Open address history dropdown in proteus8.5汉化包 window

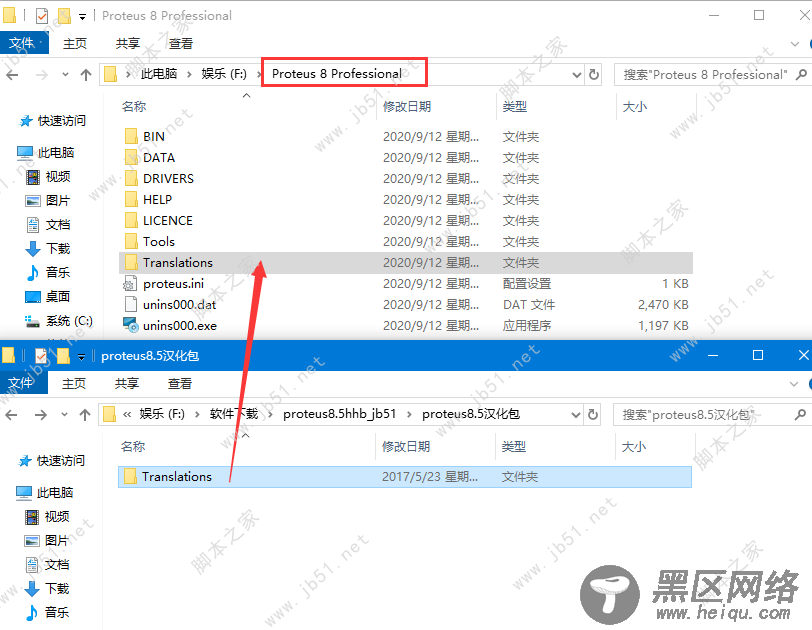click(x=576, y=415)
